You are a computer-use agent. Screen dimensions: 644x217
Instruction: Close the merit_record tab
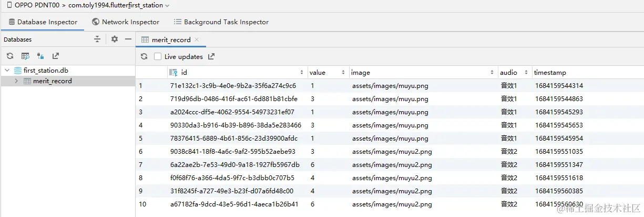point(197,40)
